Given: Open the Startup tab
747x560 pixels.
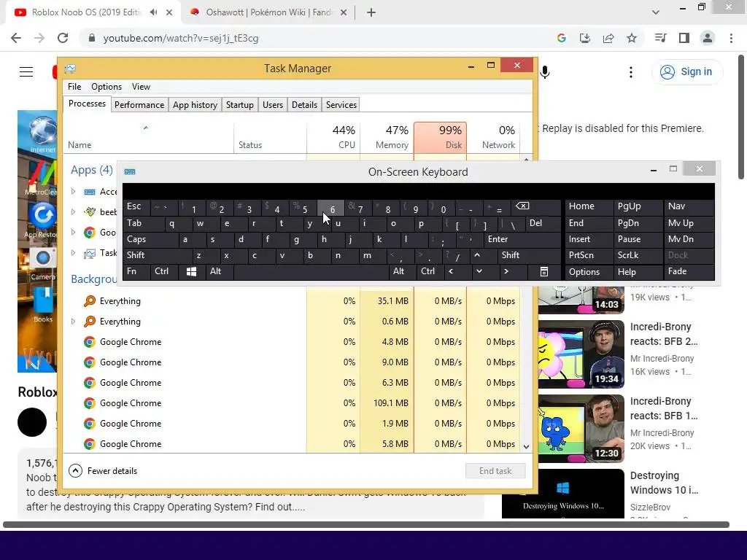Looking at the screenshot, I should [239, 105].
